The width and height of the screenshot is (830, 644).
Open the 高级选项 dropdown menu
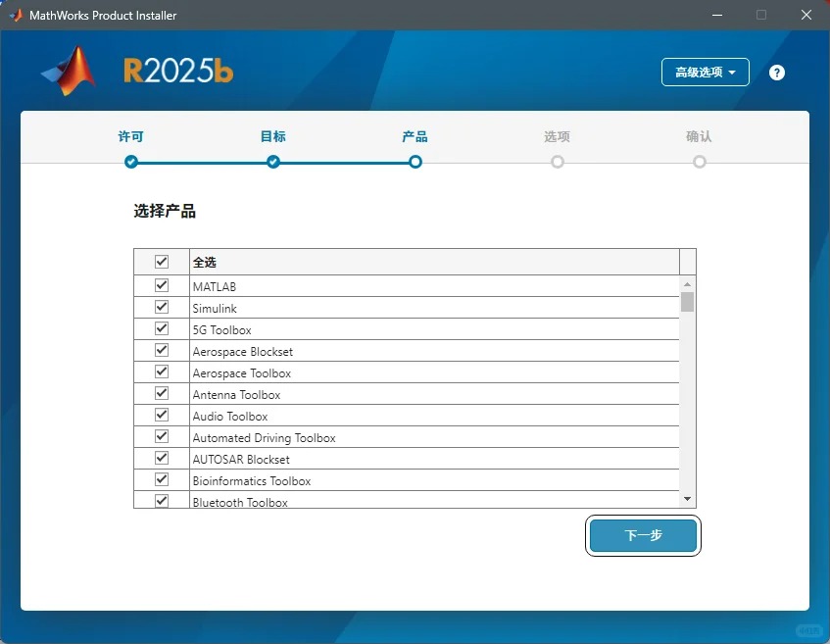pos(705,72)
